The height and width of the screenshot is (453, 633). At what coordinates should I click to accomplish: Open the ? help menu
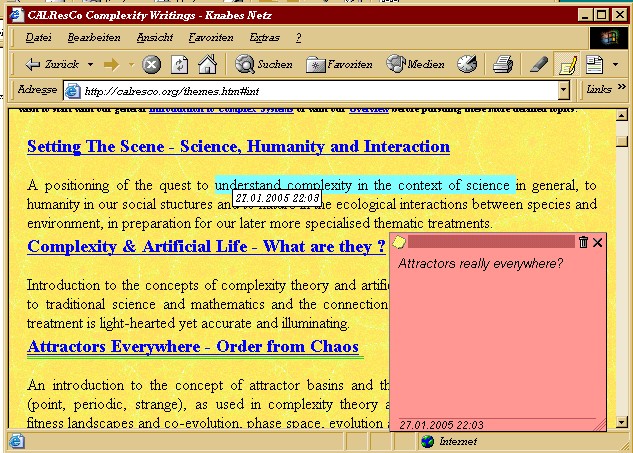point(298,38)
